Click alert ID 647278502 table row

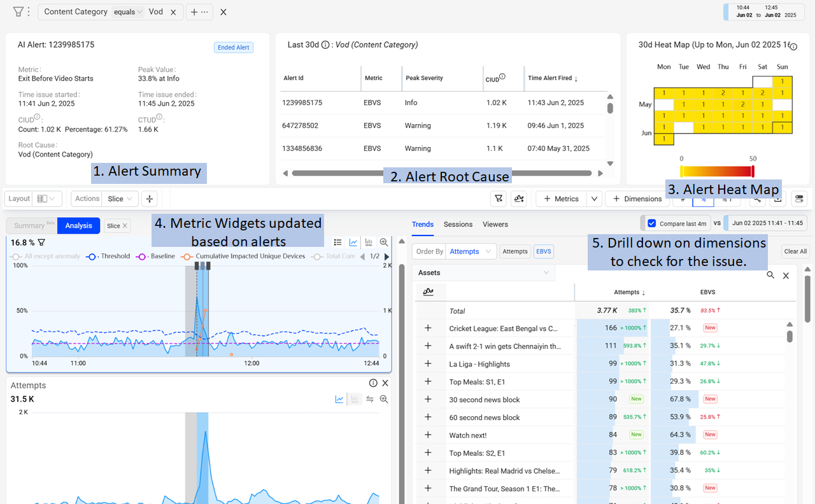(x=433, y=126)
